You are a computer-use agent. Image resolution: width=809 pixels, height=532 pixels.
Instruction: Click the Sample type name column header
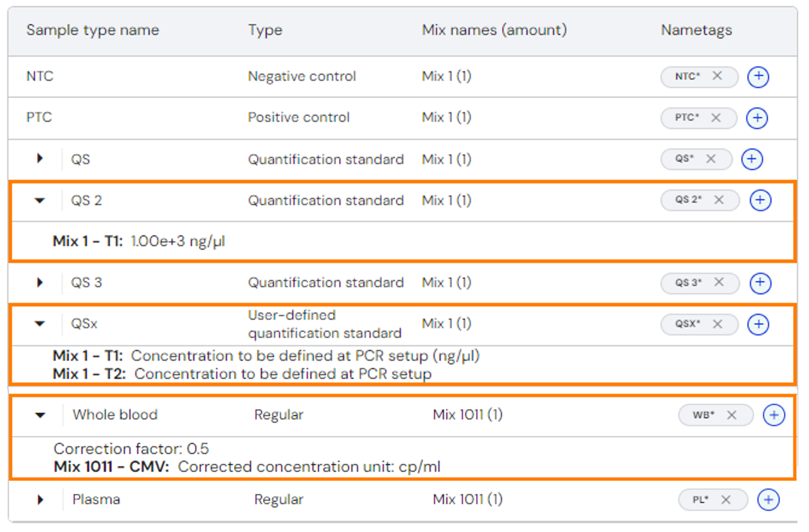point(92,30)
